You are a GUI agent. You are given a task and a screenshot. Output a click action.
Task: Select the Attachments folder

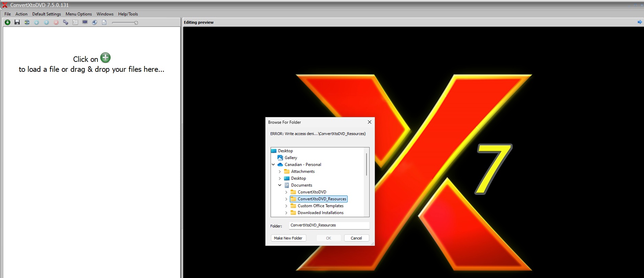click(303, 171)
